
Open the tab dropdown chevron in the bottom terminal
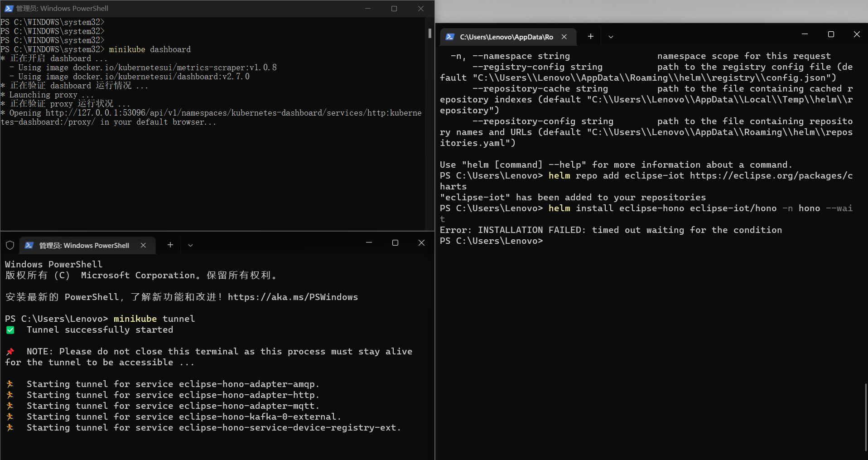(190, 245)
